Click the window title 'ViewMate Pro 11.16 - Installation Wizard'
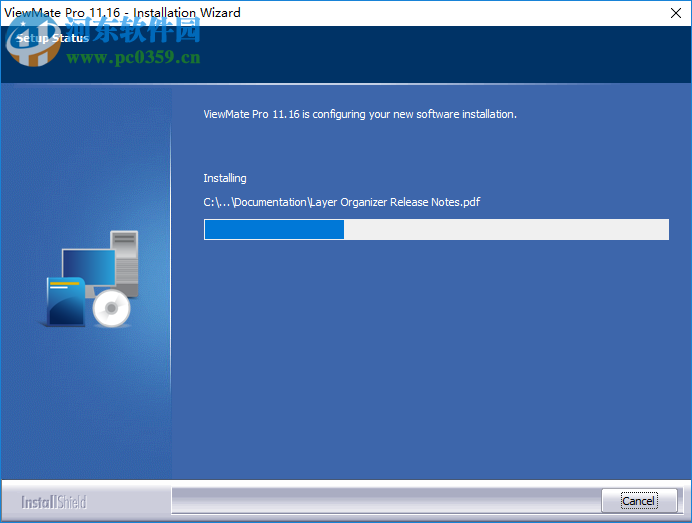The height and width of the screenshot is (523, 692). tap(122, 13)
